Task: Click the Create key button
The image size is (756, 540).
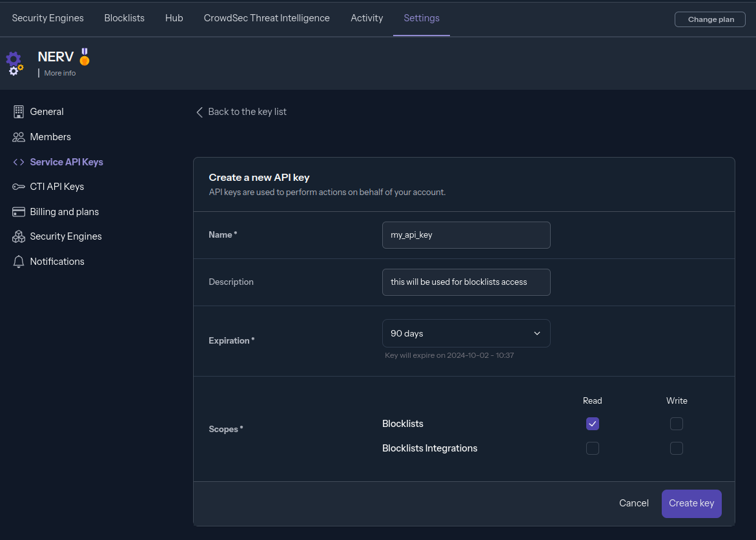Action: [x=691, y=503]
